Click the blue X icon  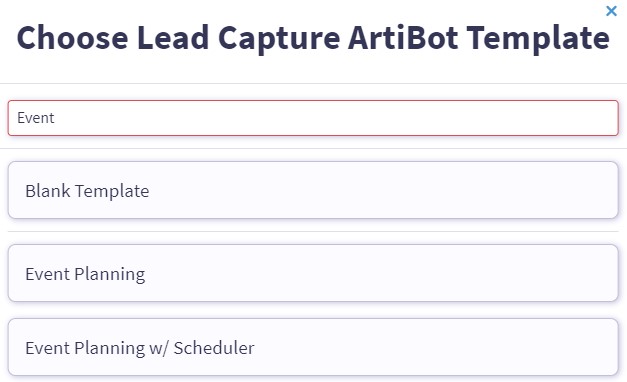pos(611,11)
